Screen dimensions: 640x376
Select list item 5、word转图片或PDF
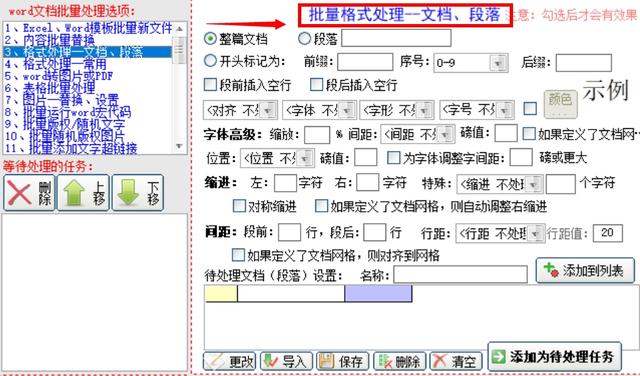click(x=88, y=76)
